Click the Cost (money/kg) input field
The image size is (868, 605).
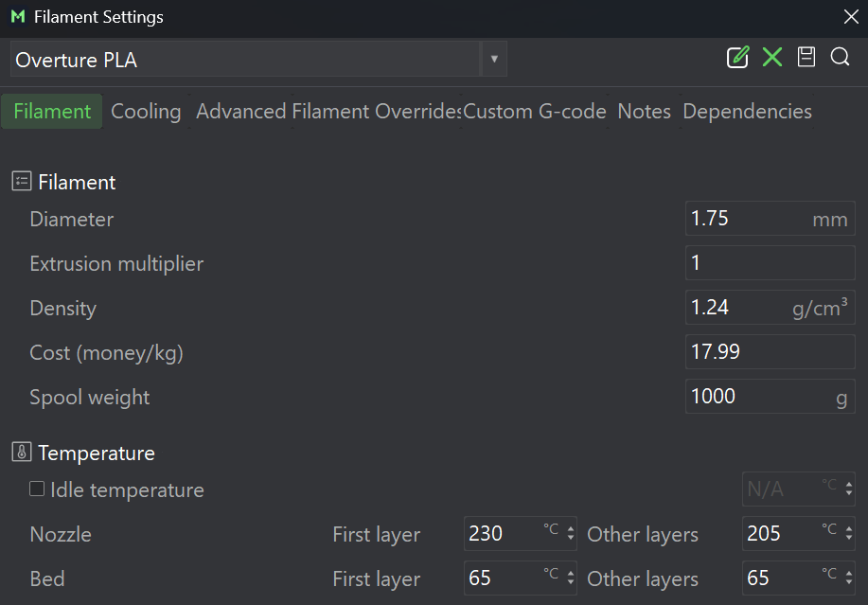770,351
